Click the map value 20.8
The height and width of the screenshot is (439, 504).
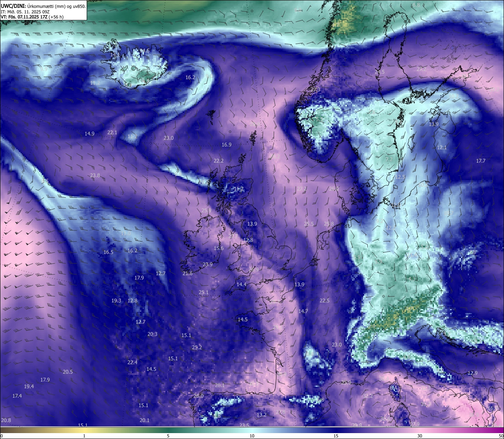click(x=6, y=420)
